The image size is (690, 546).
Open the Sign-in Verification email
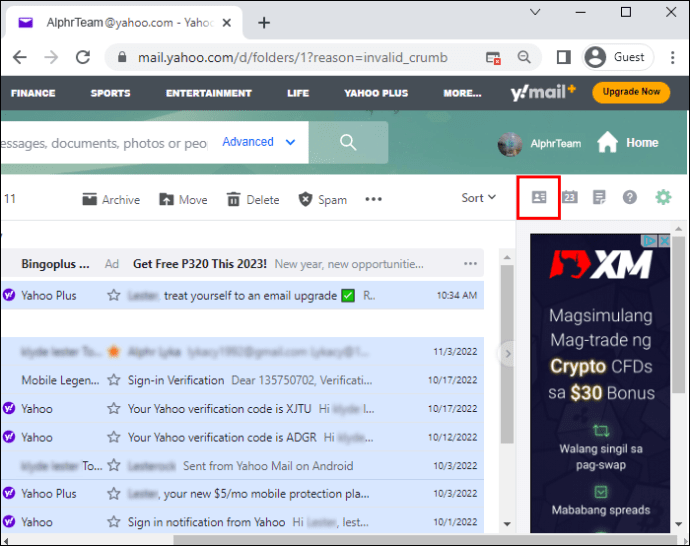coord(242,380)
